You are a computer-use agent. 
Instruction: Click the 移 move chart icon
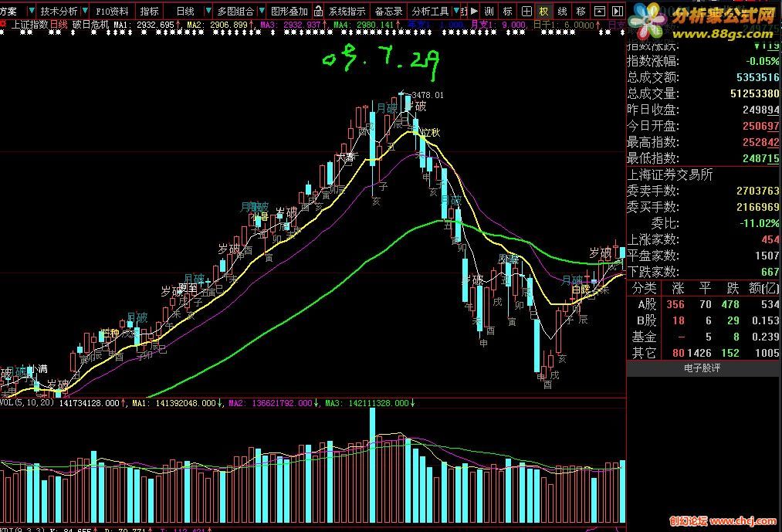[581, 11]
